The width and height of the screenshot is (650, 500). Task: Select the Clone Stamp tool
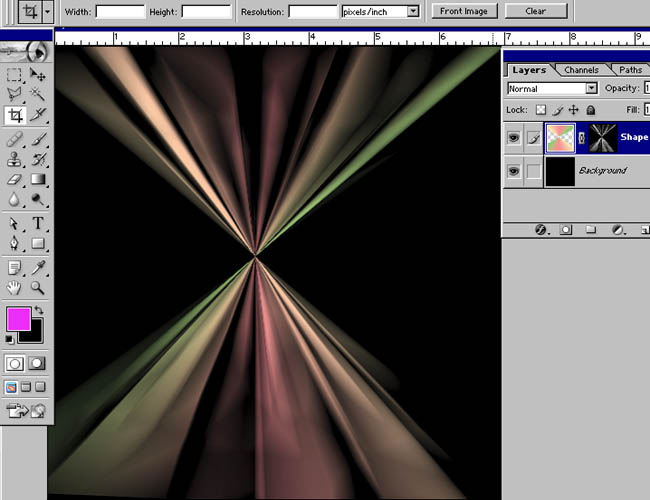coord(14,159)
